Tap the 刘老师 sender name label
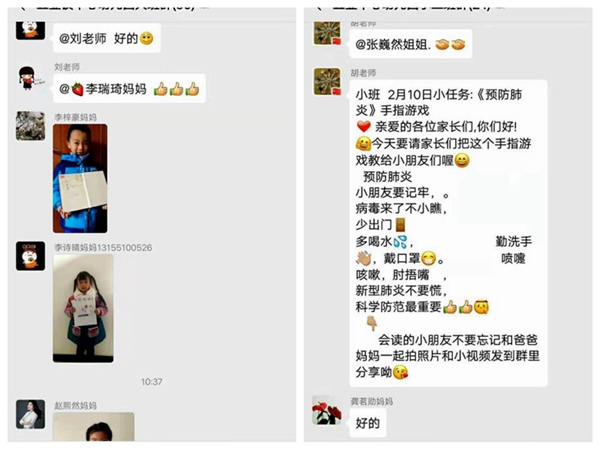The image size is (600, 450). pos(67,67)
